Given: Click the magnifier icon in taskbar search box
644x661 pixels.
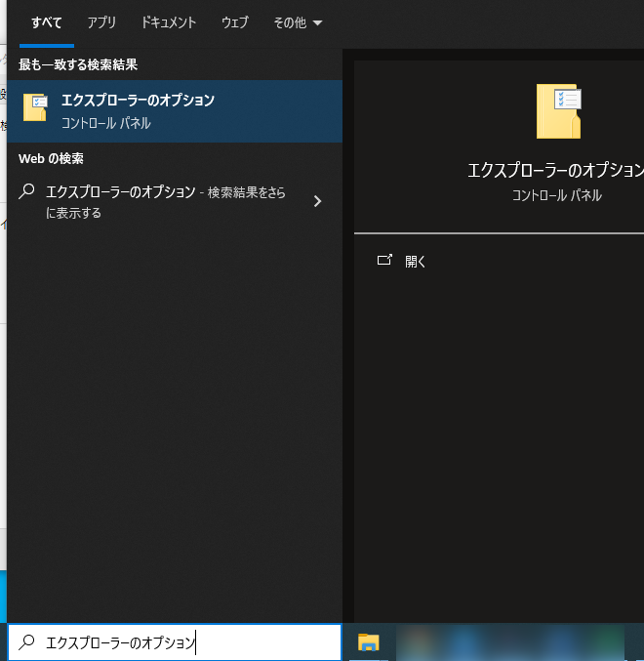Looking at the screenshot, I should (x=27, y=641).
